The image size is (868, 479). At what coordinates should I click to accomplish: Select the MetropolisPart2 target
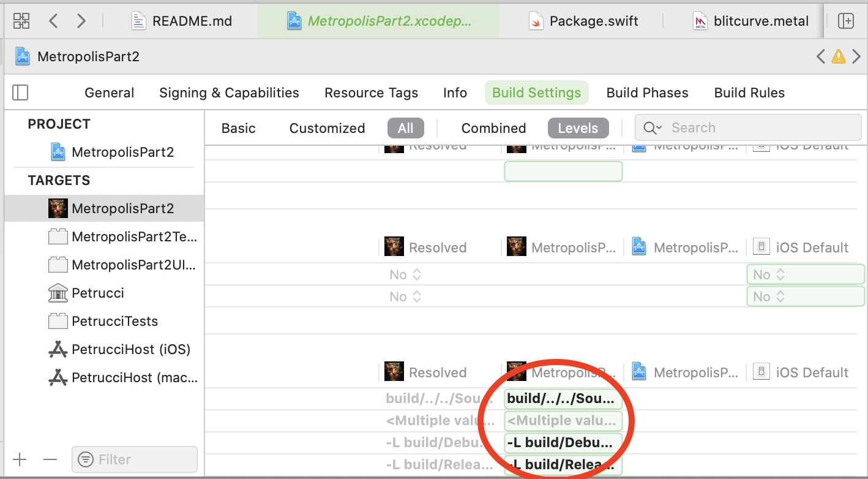pos(105,208)
